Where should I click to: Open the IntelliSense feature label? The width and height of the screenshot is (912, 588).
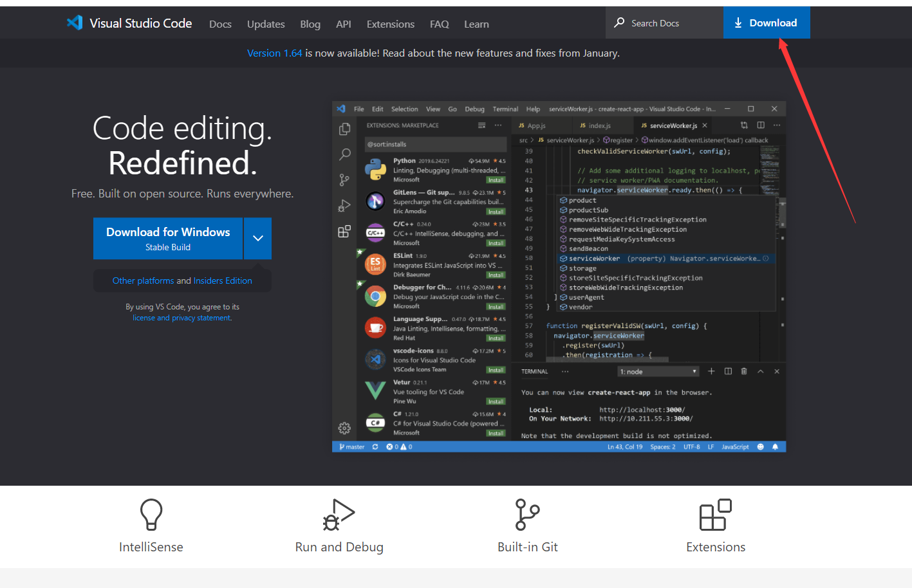pyautogui.click(x=151, y=547)
